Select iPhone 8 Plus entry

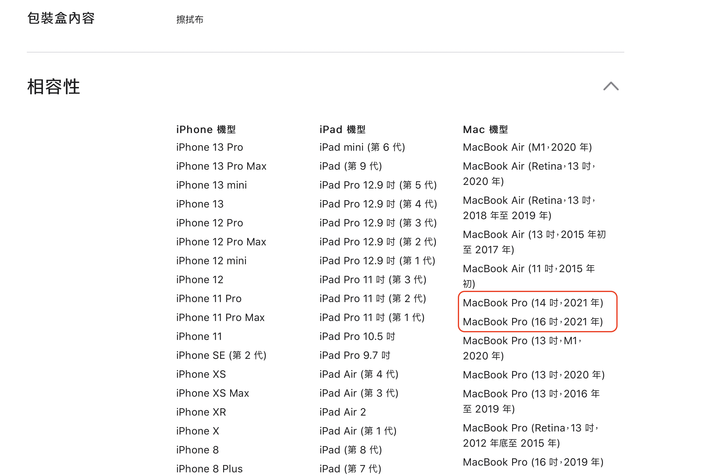[209, 469]
